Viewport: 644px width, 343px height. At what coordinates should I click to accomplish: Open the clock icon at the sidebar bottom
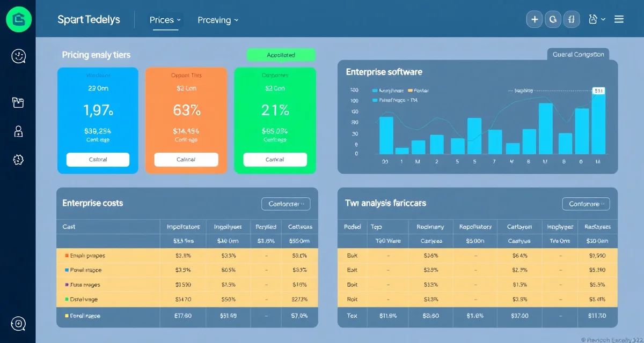pyautogui.click(x=18, y=324)
